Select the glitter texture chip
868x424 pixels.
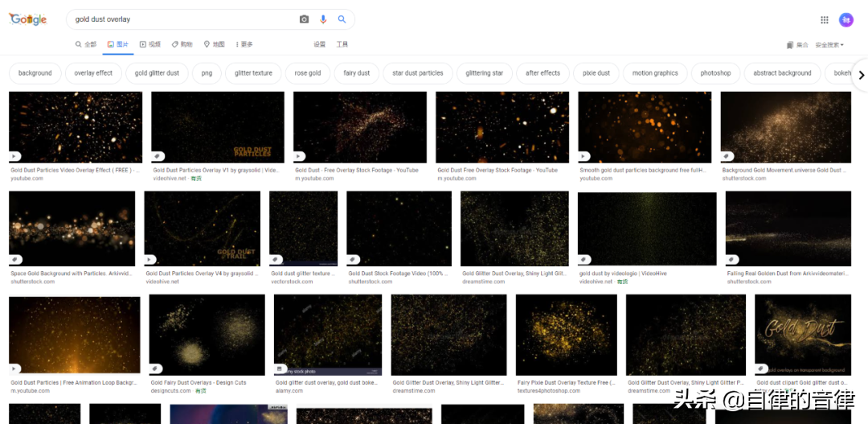[253, 73]
